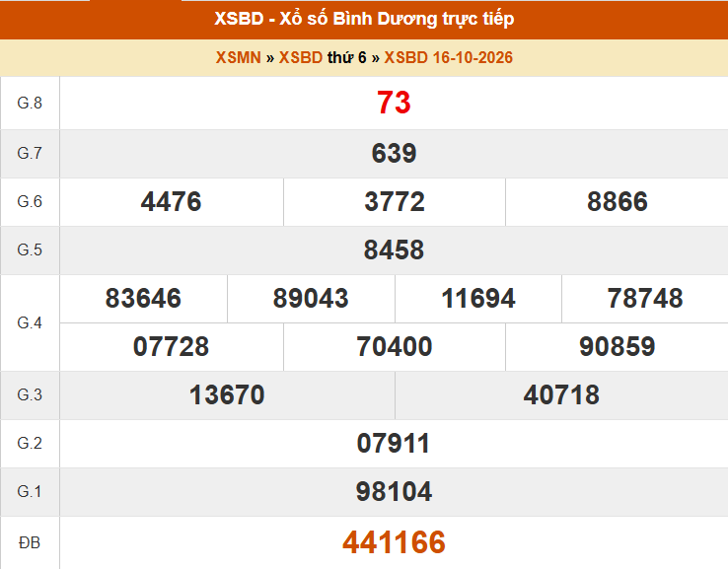Screen dimensions: 728x569
Task: Select the ĐB jackpot number 441166
Action: (x=394, y=542)
